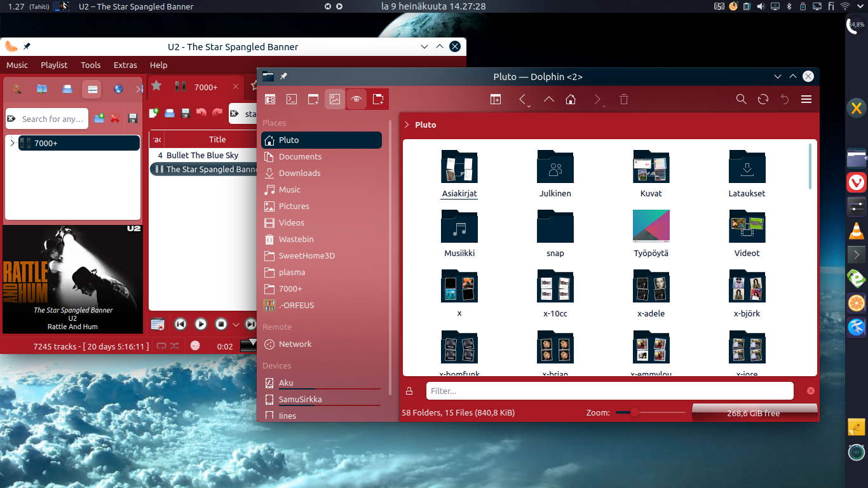Open a new window from Dolphin toolbar

click(313, 99)
